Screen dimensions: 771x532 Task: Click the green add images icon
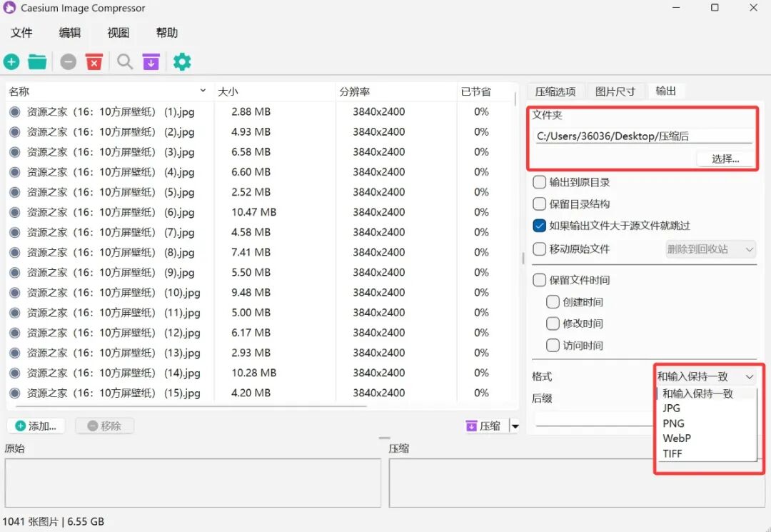[11, 62]
